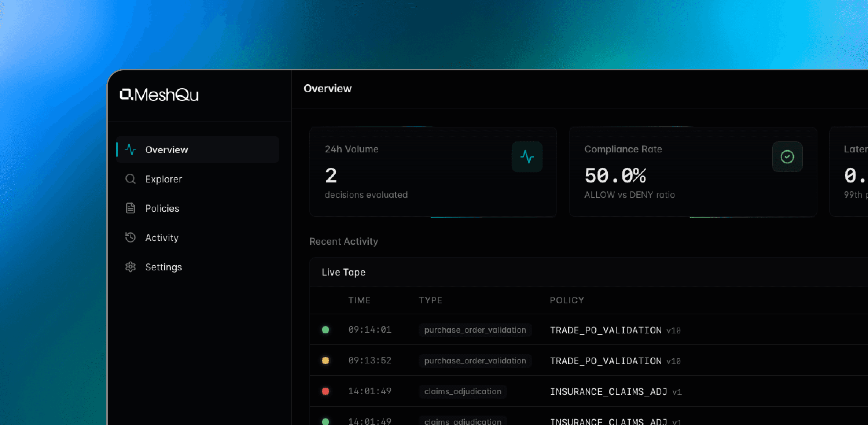Select Settings in the sidebar
Viewport: 868px width, 425px height.
tap(163, 267)
